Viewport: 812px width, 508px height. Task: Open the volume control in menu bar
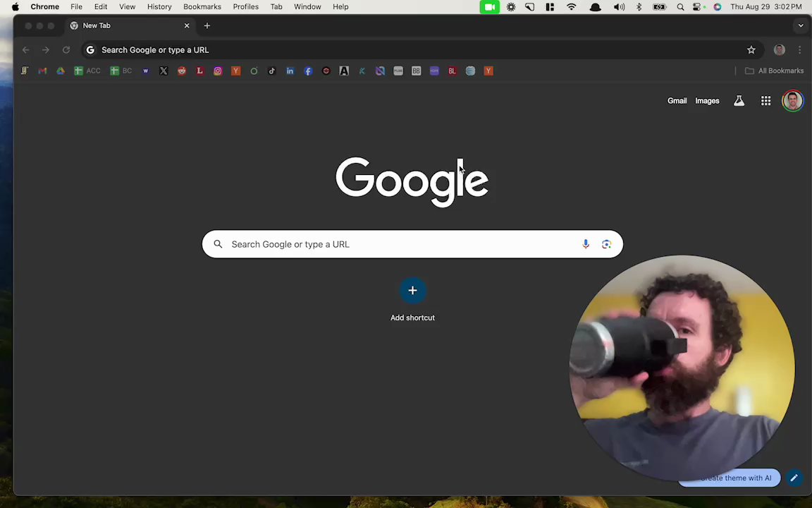[x=619, y=7]
